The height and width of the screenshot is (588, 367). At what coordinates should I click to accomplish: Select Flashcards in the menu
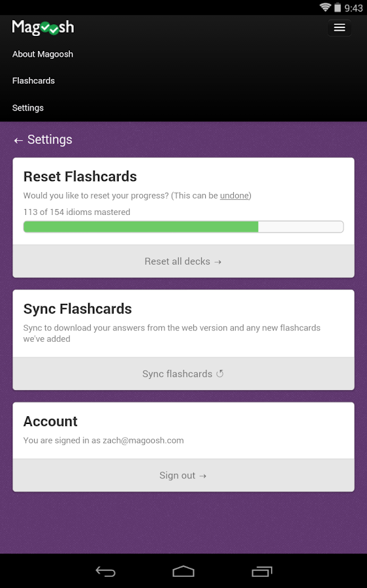[33, 80]
